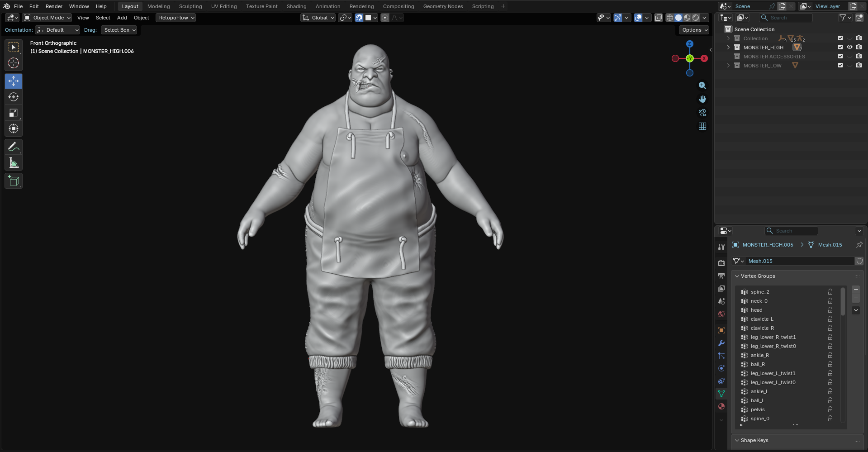Toggle camera view in viewport

[x=702, y=113]
